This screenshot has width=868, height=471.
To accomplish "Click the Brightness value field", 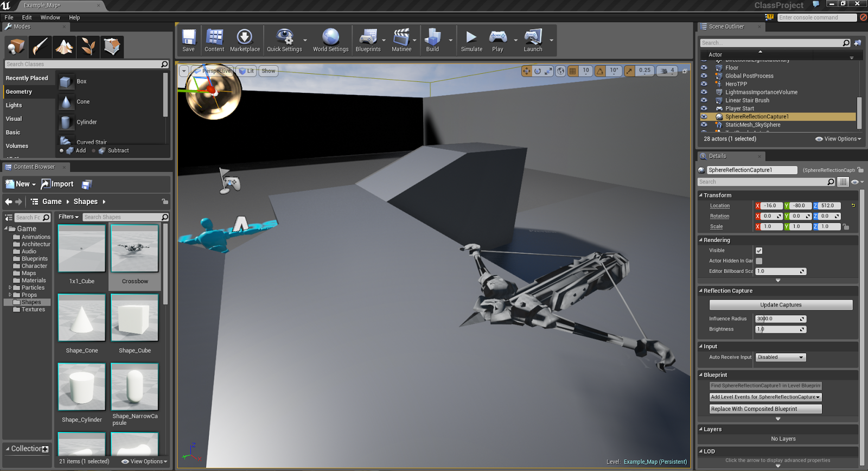I will (781, 329).
